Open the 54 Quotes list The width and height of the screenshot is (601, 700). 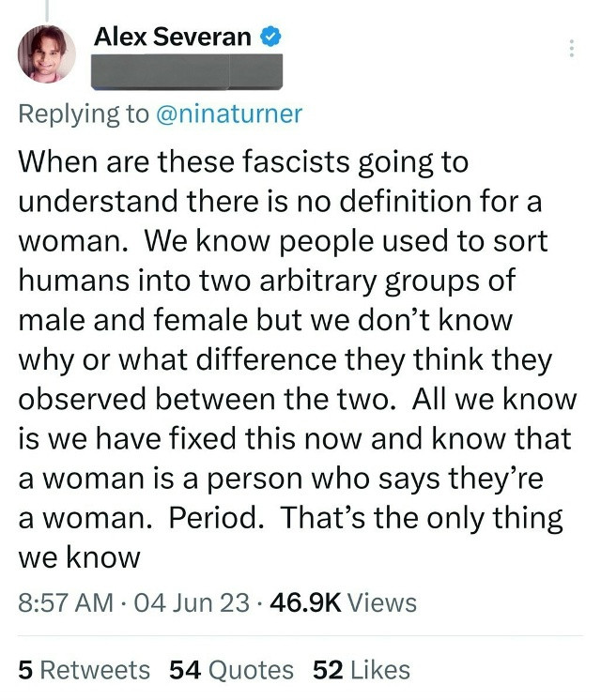point(231,670)
